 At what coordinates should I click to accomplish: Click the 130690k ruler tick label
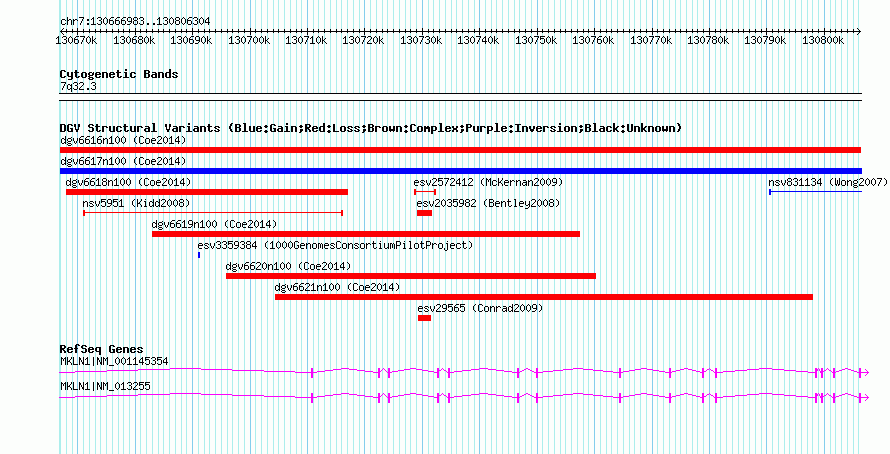click(192, 40)
